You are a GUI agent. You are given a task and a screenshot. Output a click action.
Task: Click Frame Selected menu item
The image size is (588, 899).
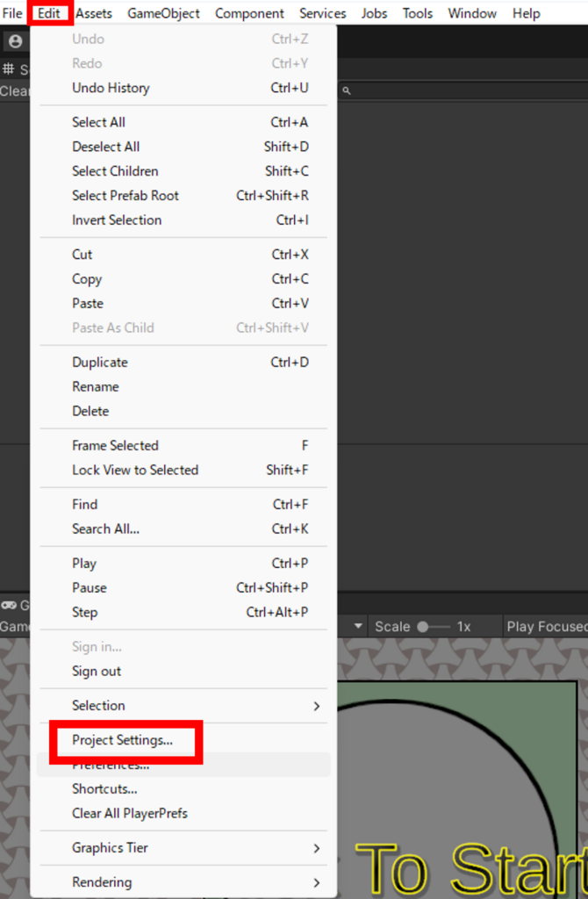[x=115, y=446]
